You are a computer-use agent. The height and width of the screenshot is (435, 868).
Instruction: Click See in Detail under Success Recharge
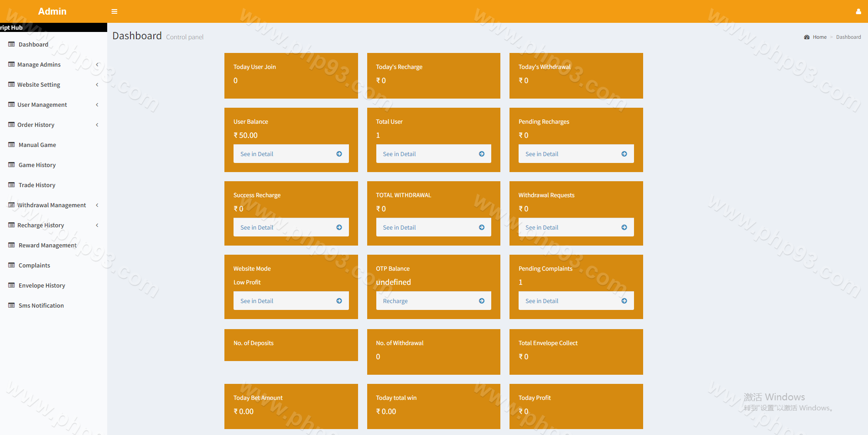coord(257,227)
